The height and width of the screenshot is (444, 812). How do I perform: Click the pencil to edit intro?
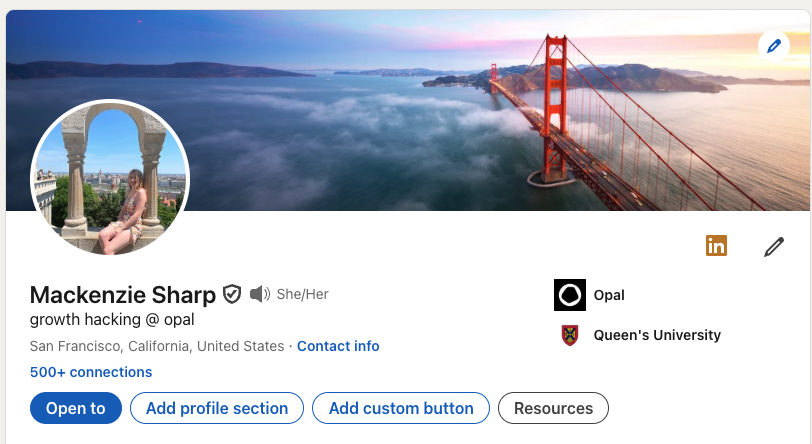pos(774,247)
